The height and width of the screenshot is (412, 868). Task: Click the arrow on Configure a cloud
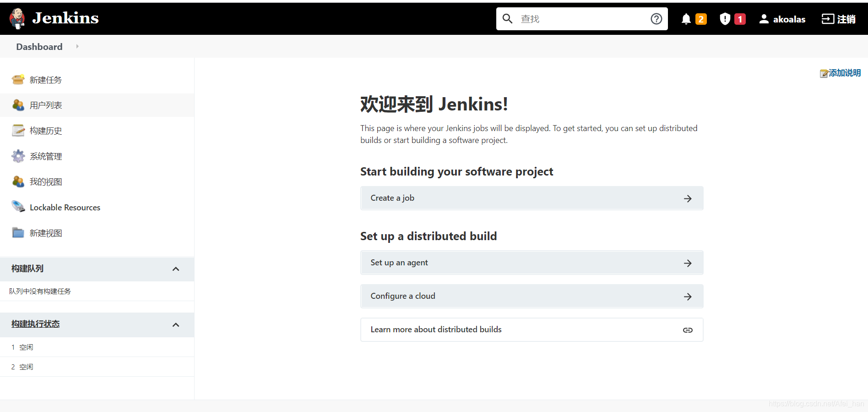(x=688, y=297)
